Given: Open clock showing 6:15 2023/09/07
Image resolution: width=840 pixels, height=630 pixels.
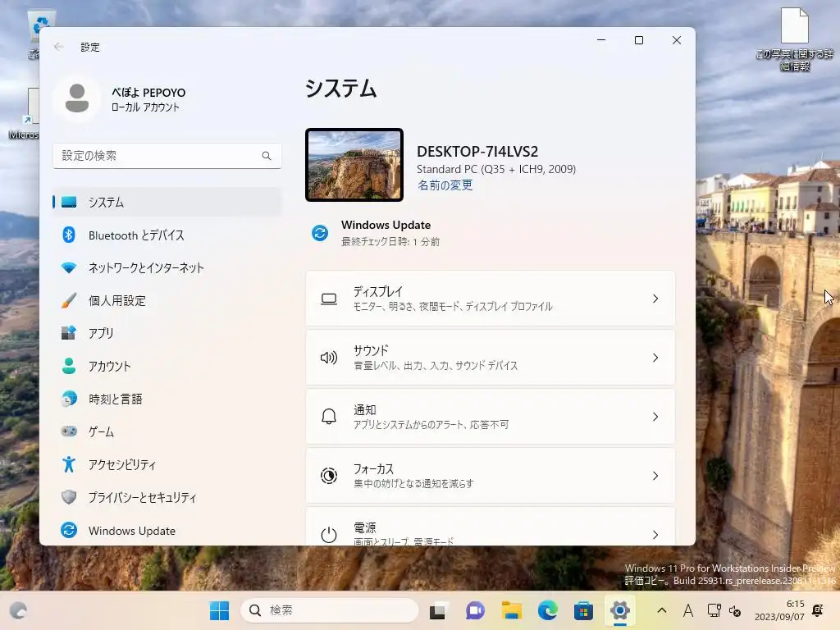Looking at the screenshot, I should click(x=779, y=610).
